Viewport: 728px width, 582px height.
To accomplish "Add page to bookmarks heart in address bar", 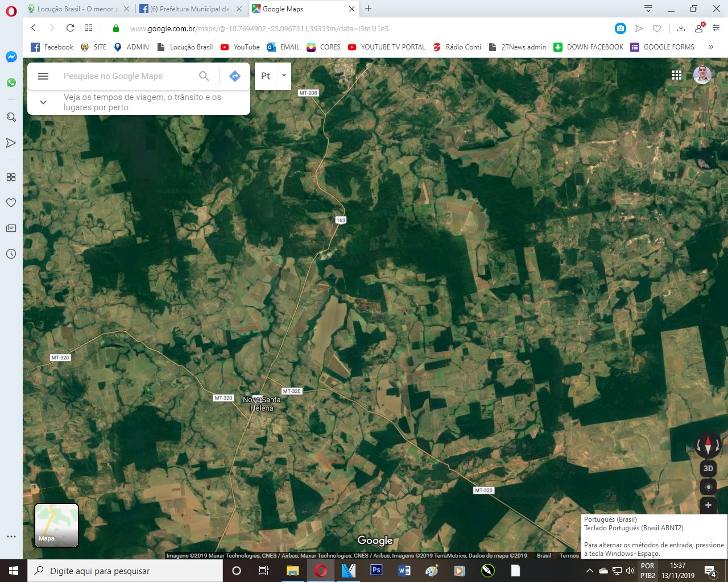I will (657, 28).
